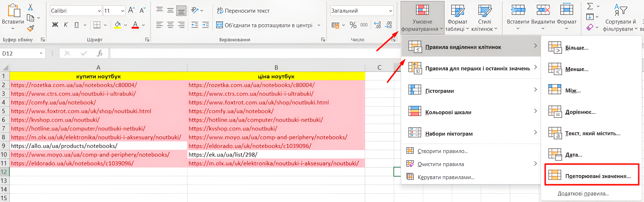Align text right icon
644x202 pixels.
pyautogui.click(x=181, y=25)
